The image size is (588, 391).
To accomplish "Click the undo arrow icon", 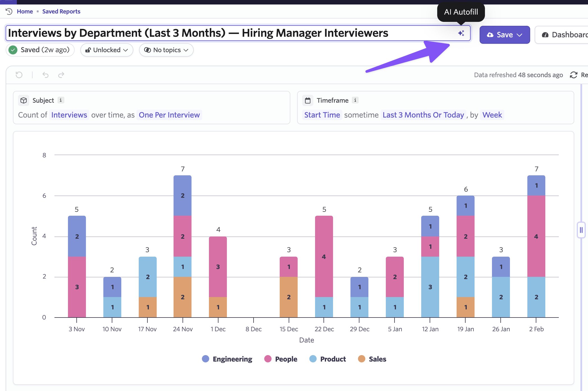I will (45, 75).
